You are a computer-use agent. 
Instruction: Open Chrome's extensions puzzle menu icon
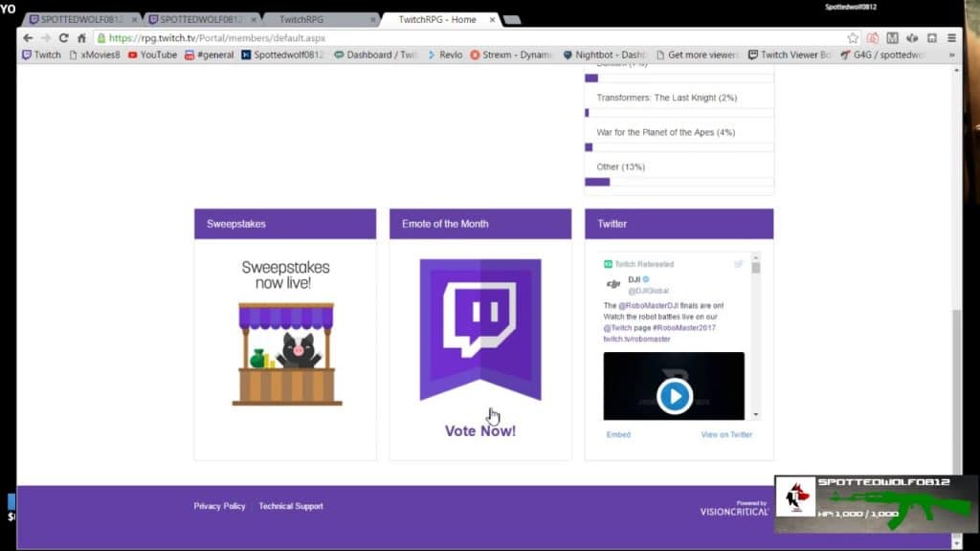point(914,38)
